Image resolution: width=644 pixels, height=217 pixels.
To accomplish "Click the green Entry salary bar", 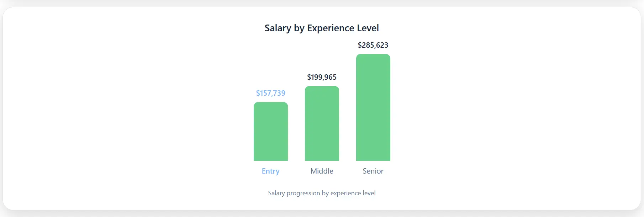I will click(271, 132).
